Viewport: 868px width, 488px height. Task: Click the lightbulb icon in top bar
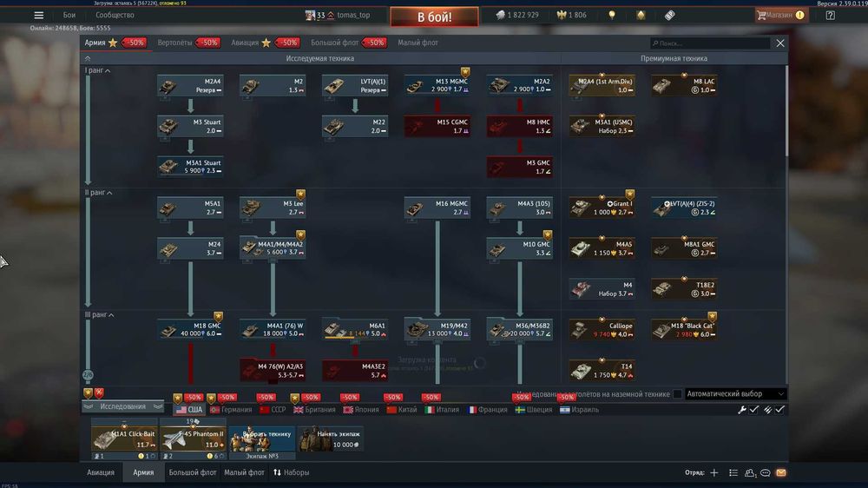612,15
